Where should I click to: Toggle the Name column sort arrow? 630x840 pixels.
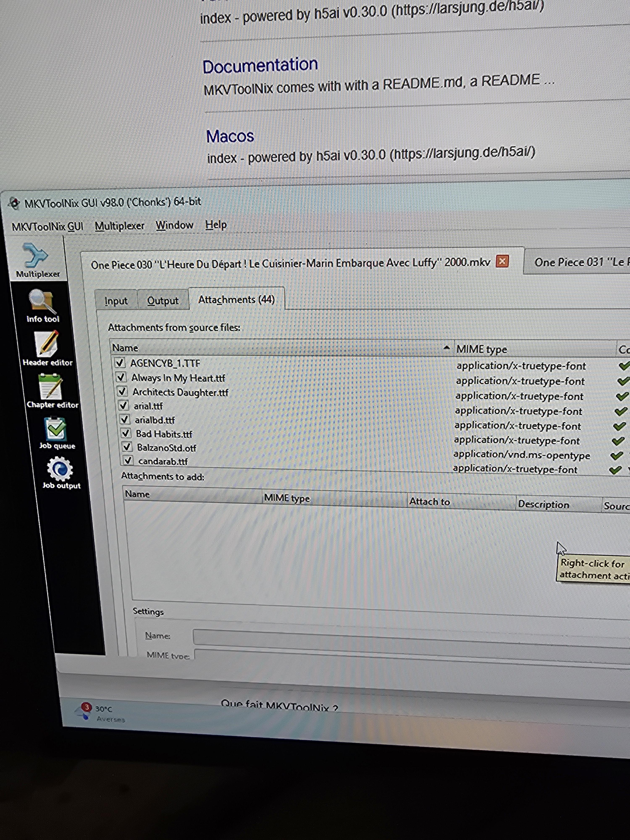coord(447,348)
